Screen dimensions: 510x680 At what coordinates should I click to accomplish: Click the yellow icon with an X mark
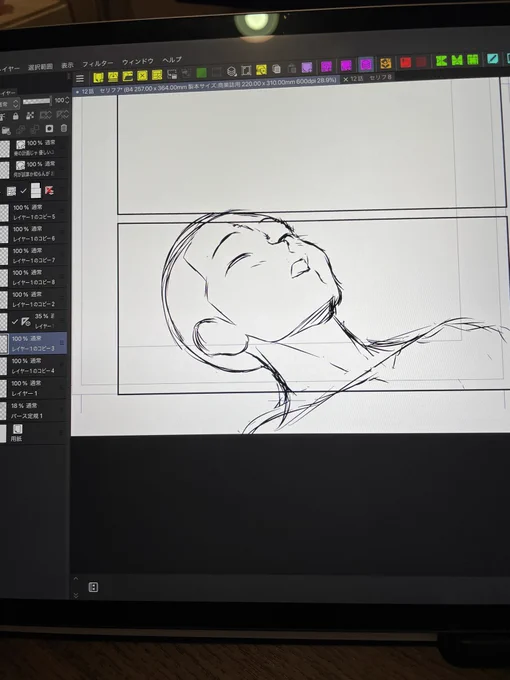(142, 75)
